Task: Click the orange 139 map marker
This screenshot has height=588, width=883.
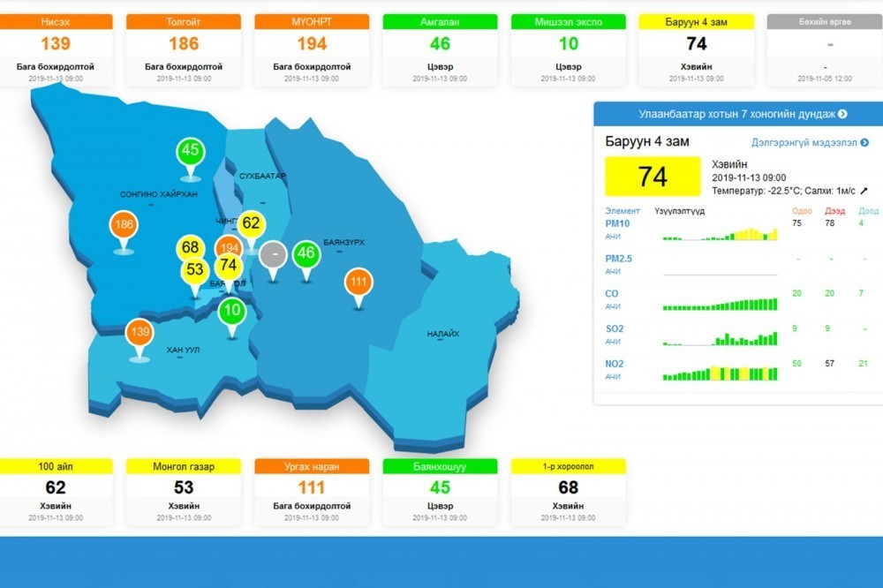Action: 139,332
